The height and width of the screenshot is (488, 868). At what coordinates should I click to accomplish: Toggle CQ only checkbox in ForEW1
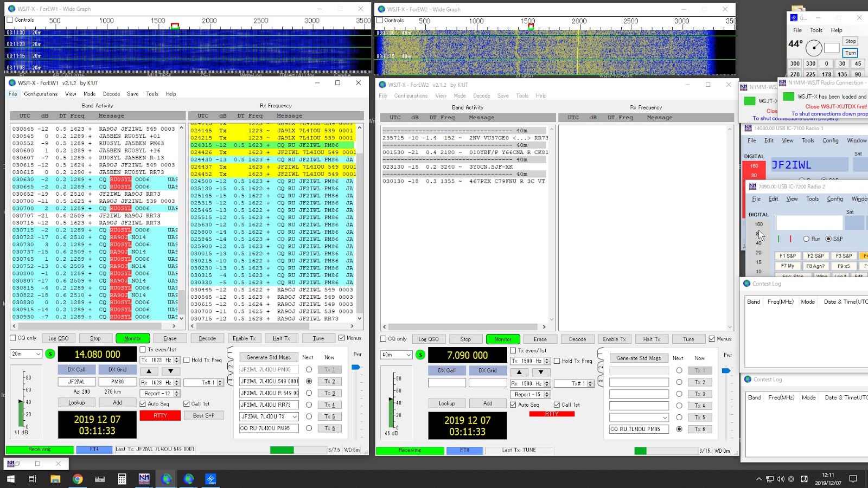pyautogui.click(x=13, y=338)
